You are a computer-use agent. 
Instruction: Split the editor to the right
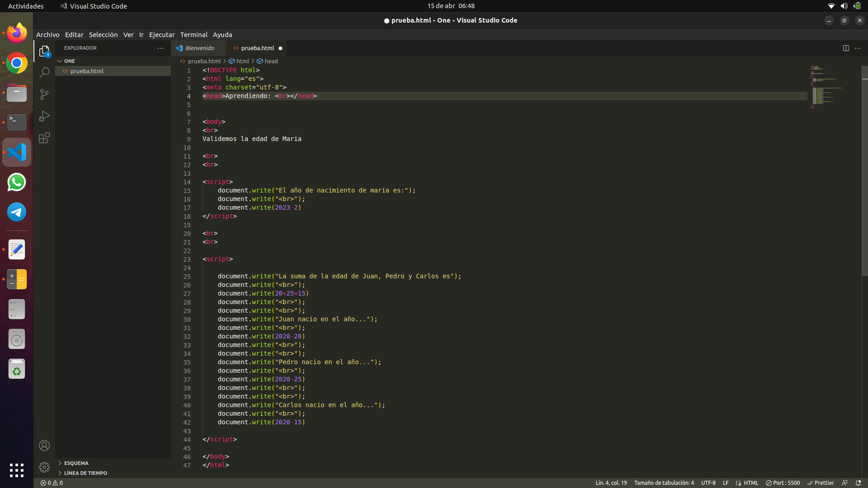pos(845,48)
